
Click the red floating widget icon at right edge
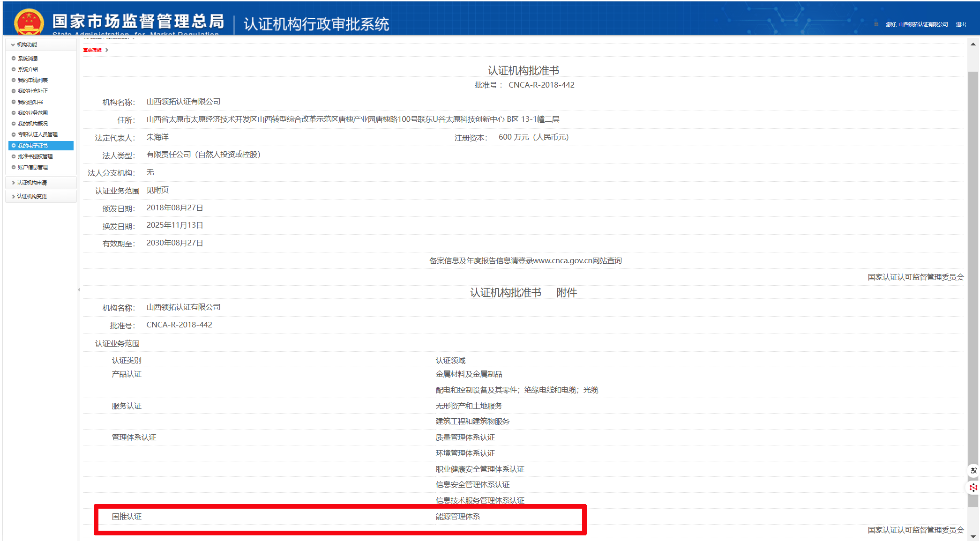(973, 488)
